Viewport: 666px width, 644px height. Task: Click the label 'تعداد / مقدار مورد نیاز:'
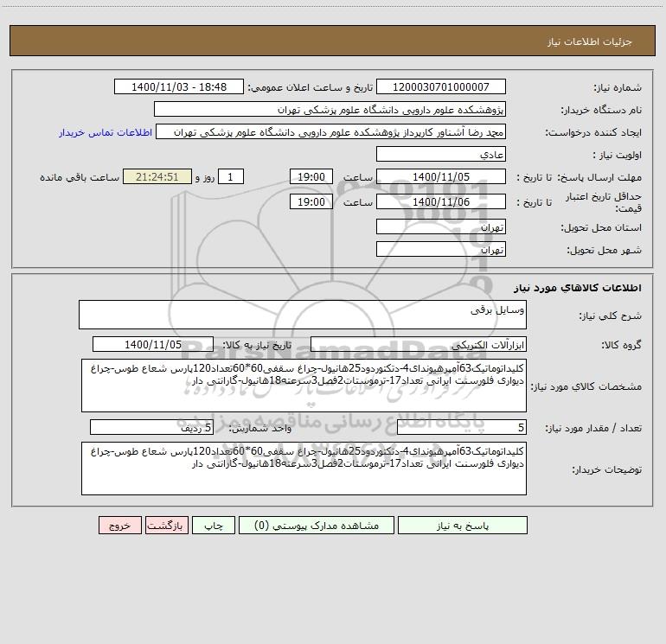[593, 429]
